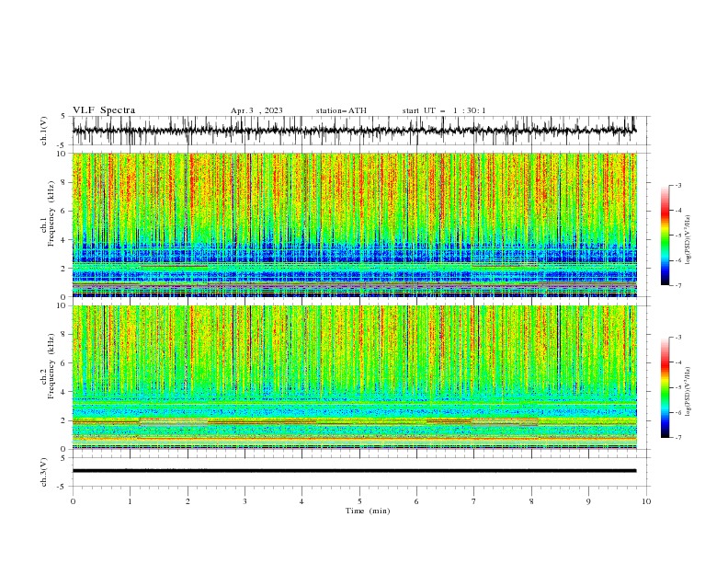
Task: Click the "10" tick on the Time axis
Action: click(646, 501)
